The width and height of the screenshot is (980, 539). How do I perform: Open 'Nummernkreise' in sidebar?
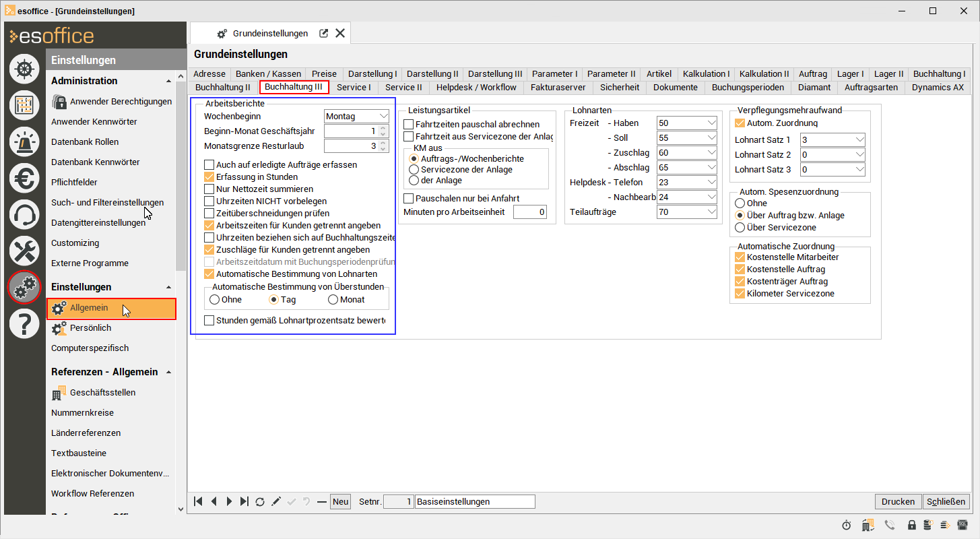tap(82, 413)
